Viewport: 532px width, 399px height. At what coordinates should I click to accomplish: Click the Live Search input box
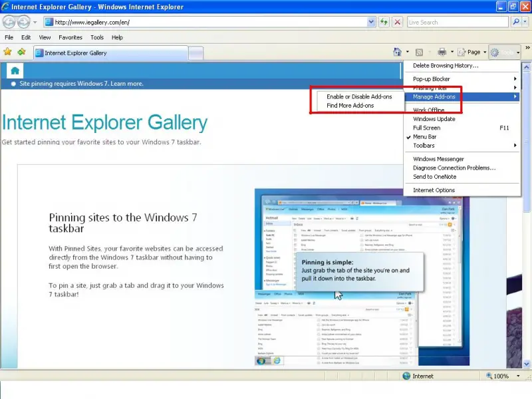458,23
